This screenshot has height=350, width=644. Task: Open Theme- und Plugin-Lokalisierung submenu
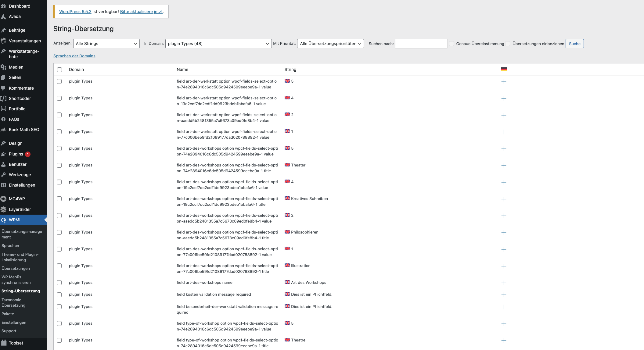coord(20,257)
